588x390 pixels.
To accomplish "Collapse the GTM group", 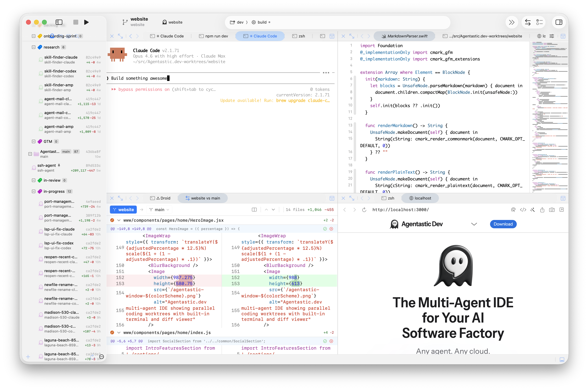I will [x=34, y=141].
